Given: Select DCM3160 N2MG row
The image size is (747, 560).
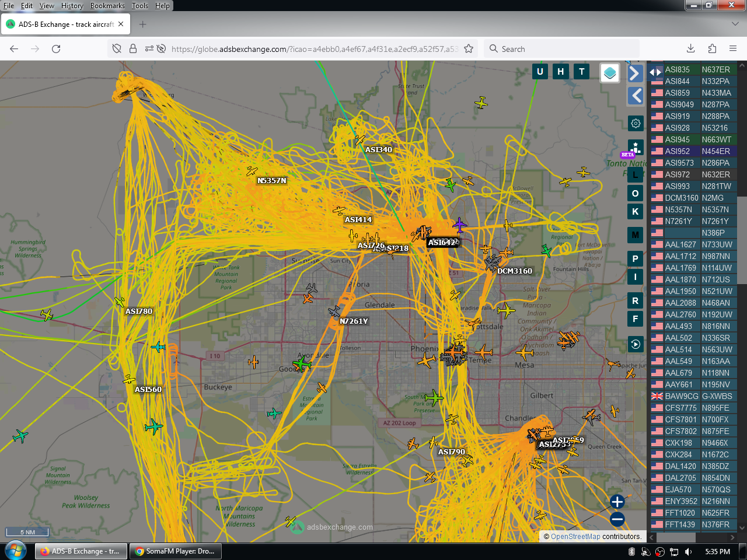Looking at the screenshot, I should (693, 198).
